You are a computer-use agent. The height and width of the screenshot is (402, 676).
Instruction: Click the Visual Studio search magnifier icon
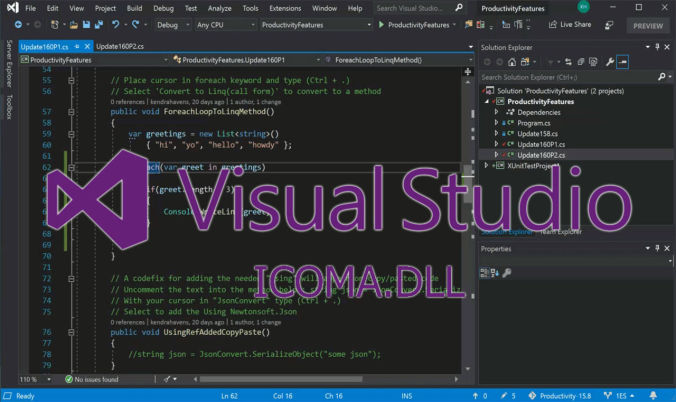pos(459,8)
